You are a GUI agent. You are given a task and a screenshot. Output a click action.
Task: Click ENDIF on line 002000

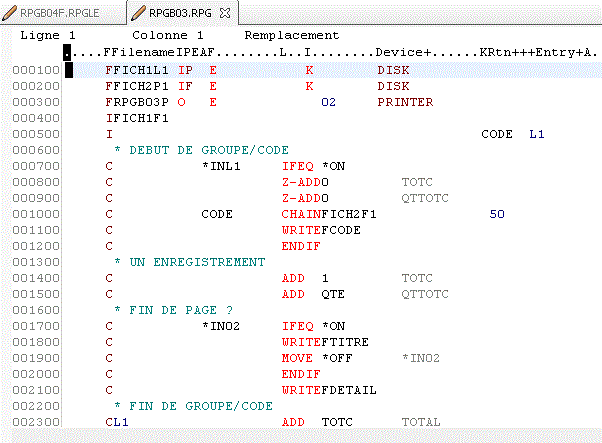click(301, 374)
